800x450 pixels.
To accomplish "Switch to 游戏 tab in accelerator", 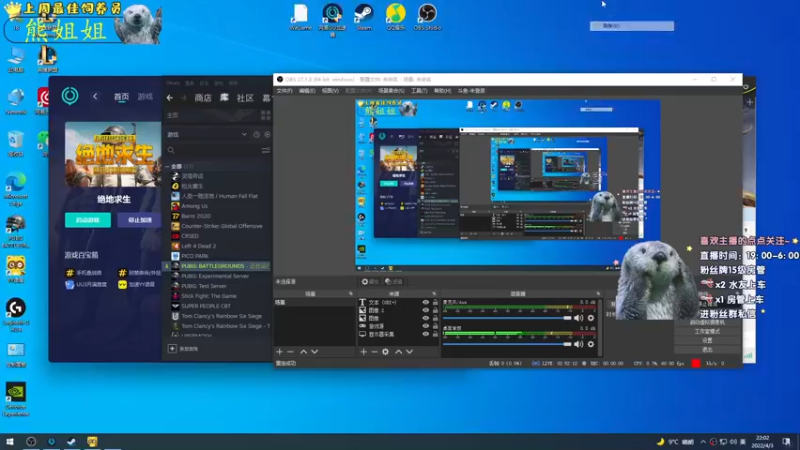I will coord(145,96).
